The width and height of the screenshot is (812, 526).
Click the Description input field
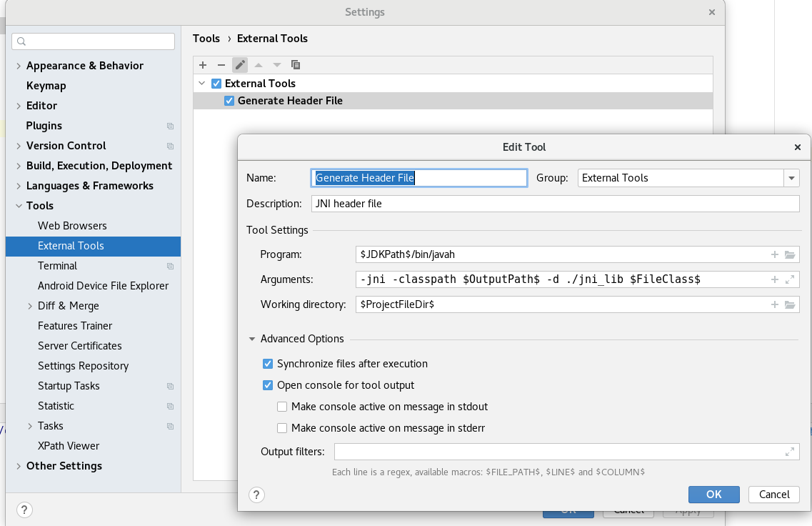point(555,204)
